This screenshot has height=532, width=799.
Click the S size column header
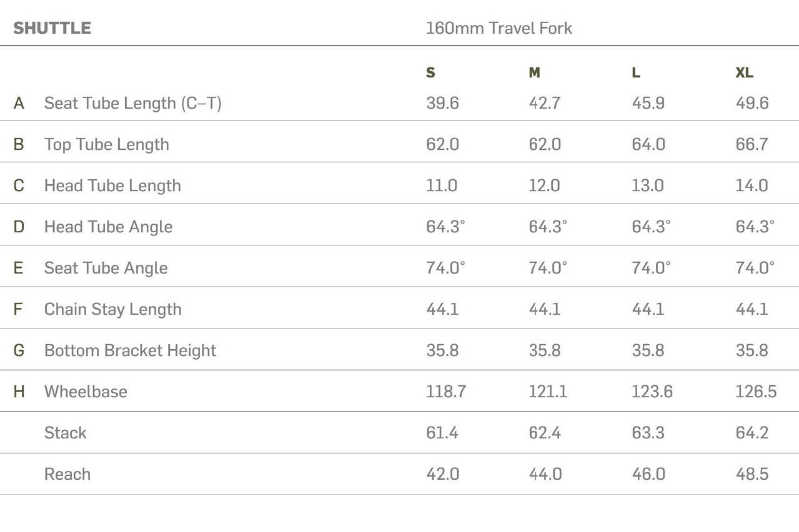pyautogui.click(x=430, y=73)
